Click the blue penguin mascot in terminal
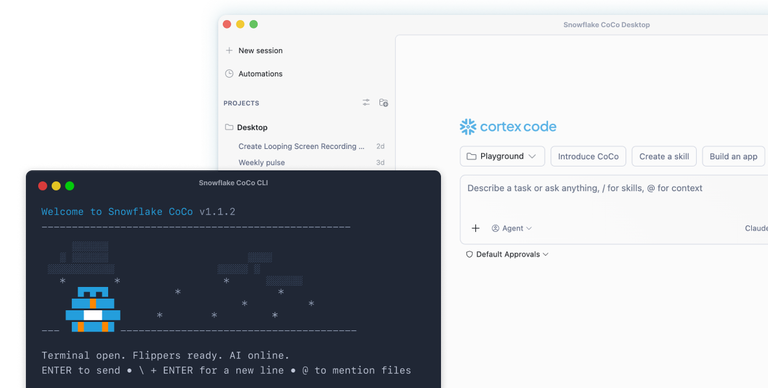Screen dimensions: 768x388 click(x=93, y=310)
